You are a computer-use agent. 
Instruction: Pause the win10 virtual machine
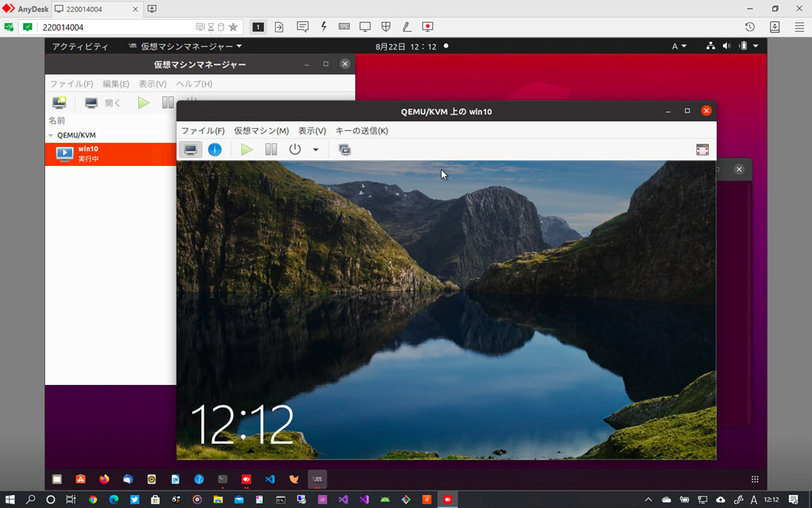pos(271,149)
